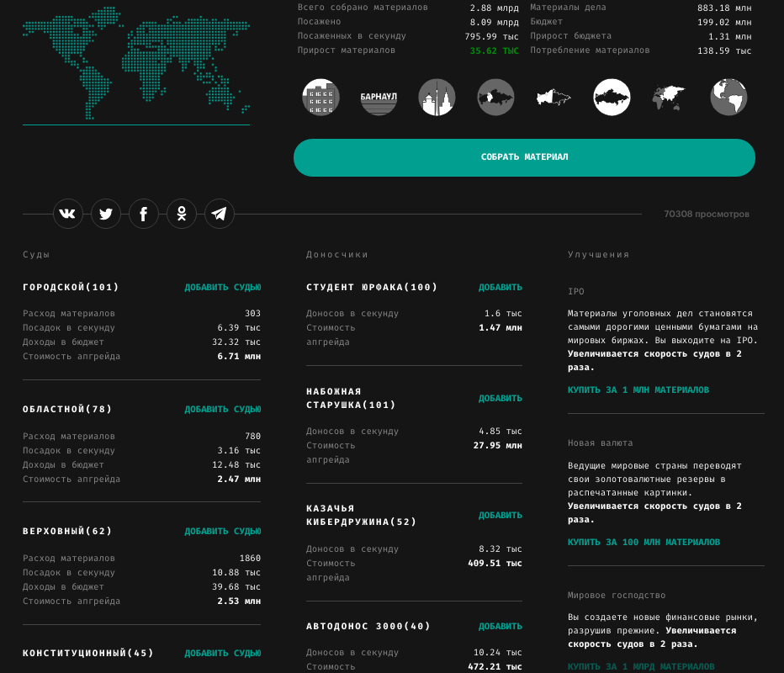
Task: Add a Набожная старушка informer
Action: point(501,399)
